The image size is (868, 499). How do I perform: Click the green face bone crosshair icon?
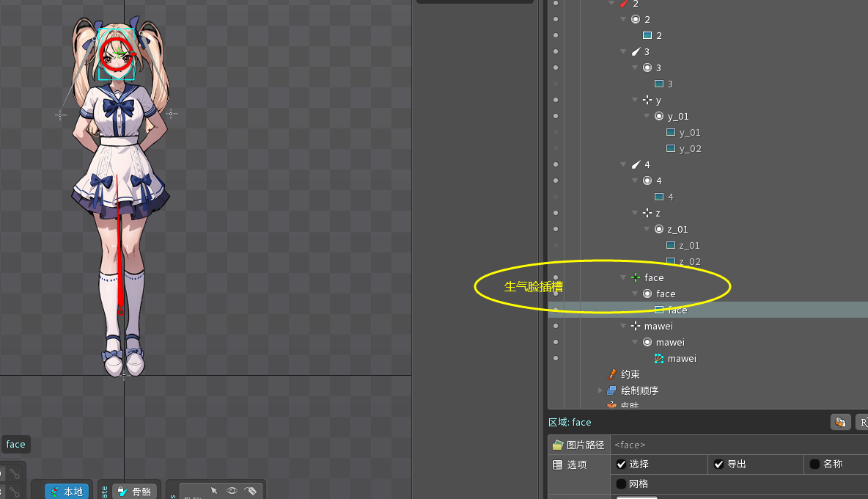[x=636, y=277]
